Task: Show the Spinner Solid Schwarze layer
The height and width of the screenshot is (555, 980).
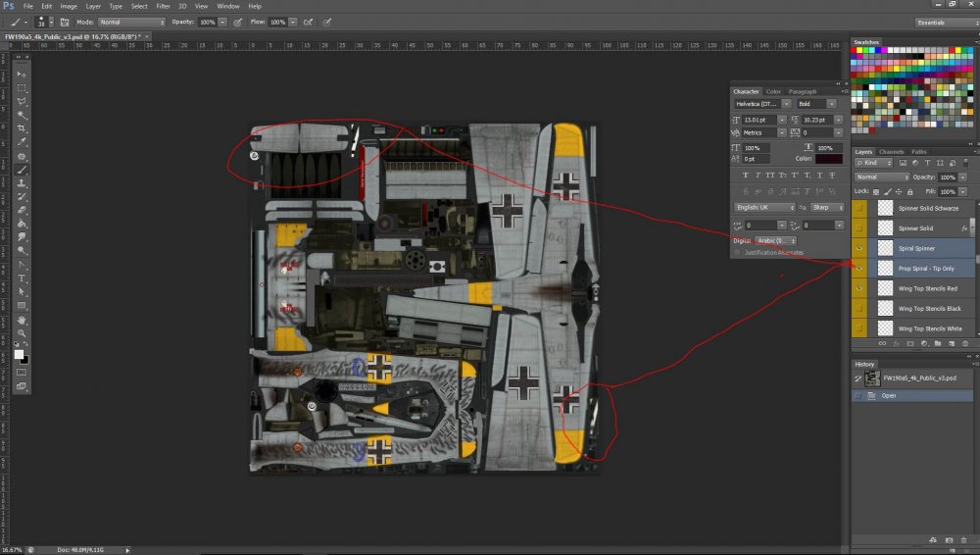Action: [859, 208]
